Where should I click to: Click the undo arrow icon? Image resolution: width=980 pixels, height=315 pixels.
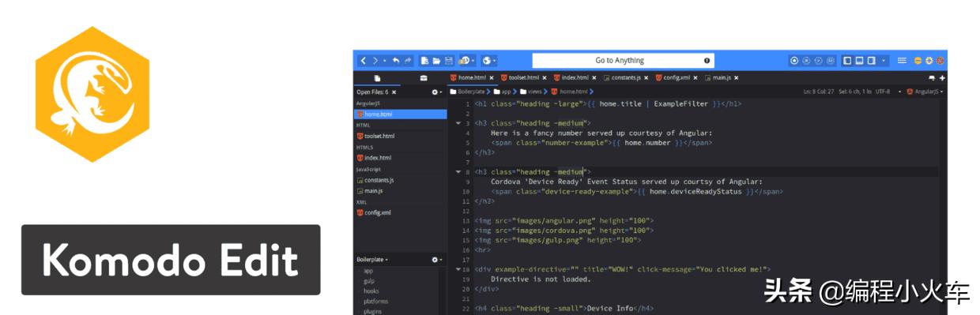(x=396, y=60)
